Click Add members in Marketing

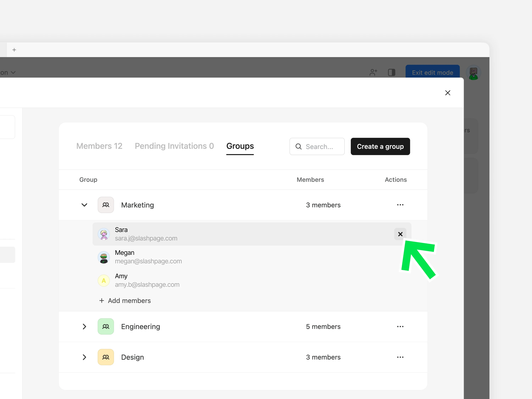click(x=125, y=301)
